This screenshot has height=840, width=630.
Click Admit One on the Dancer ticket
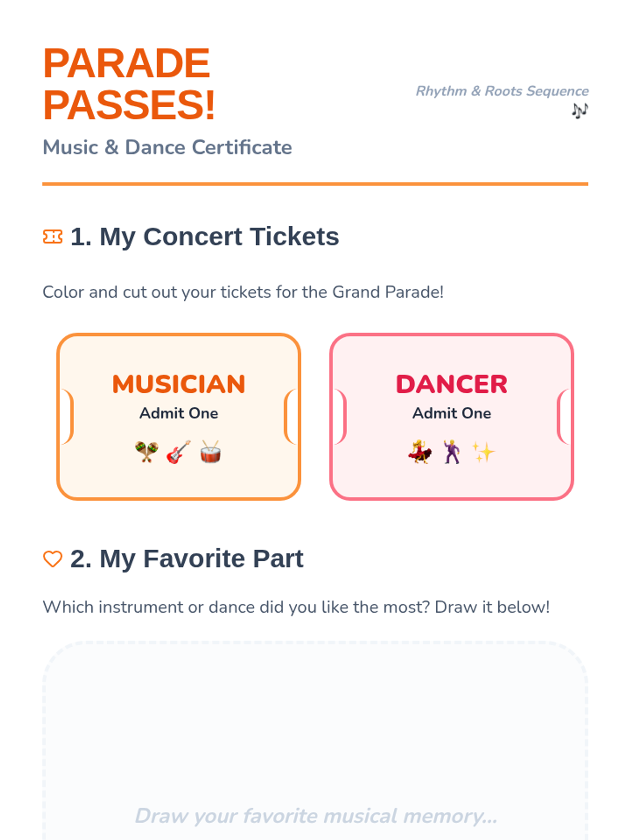click(x=451, y=413)
